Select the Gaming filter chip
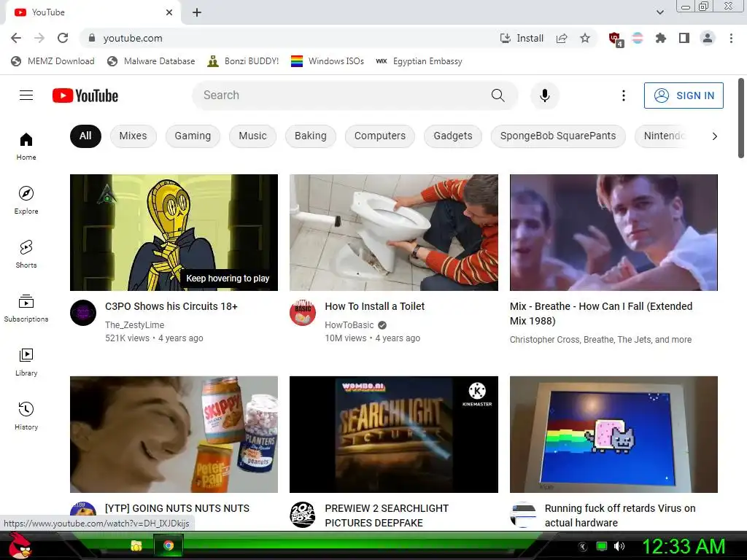Viewport: 747px width, 560px height. pyautogui.click(x=193, y=136)
